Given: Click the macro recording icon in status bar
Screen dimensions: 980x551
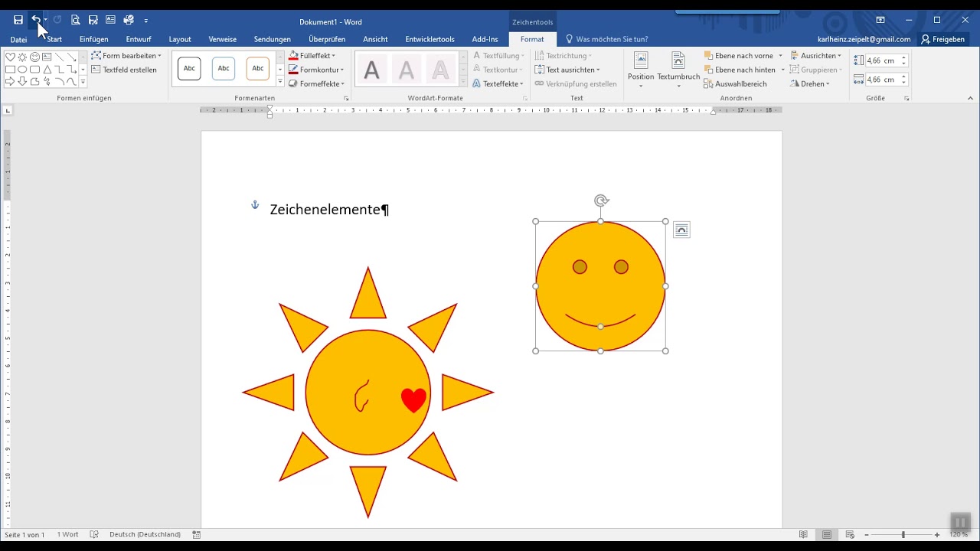Looking at the screenshot, I should pyautogui.click(x=197, y=534).
